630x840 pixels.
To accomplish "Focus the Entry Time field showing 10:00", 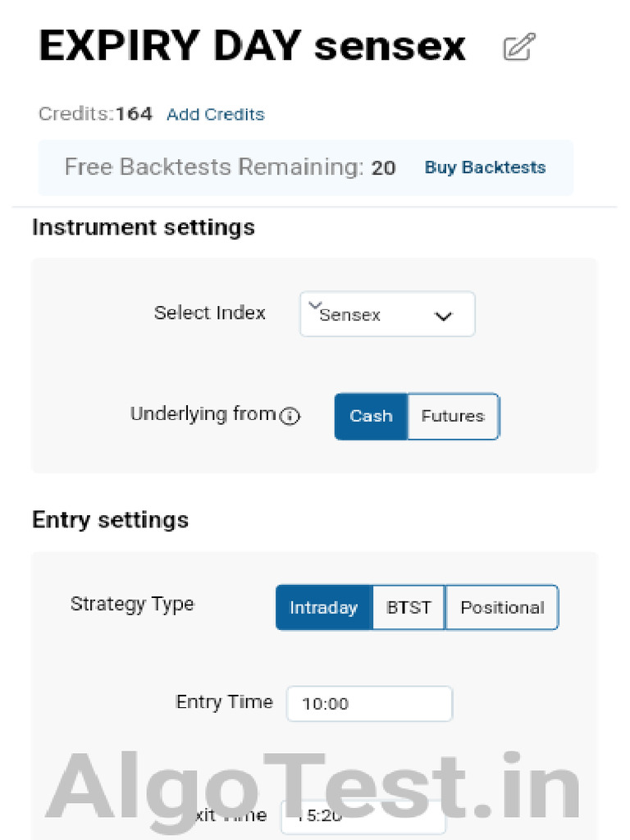I will click(x=369, y=704).
